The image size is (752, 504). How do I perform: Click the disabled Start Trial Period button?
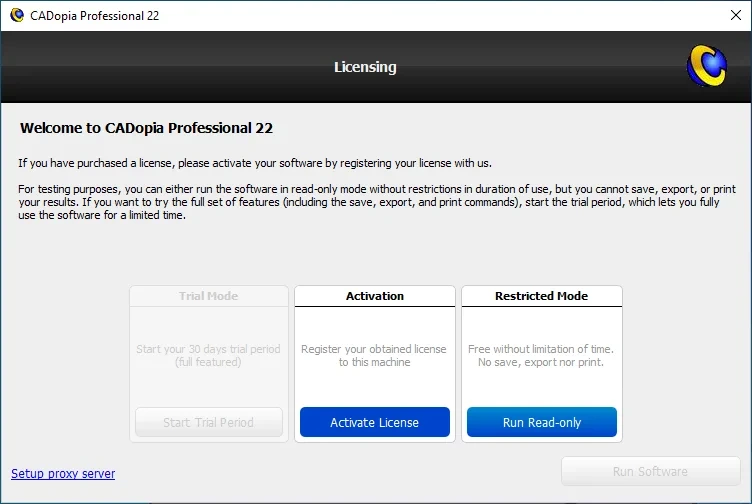click(209, 422)
